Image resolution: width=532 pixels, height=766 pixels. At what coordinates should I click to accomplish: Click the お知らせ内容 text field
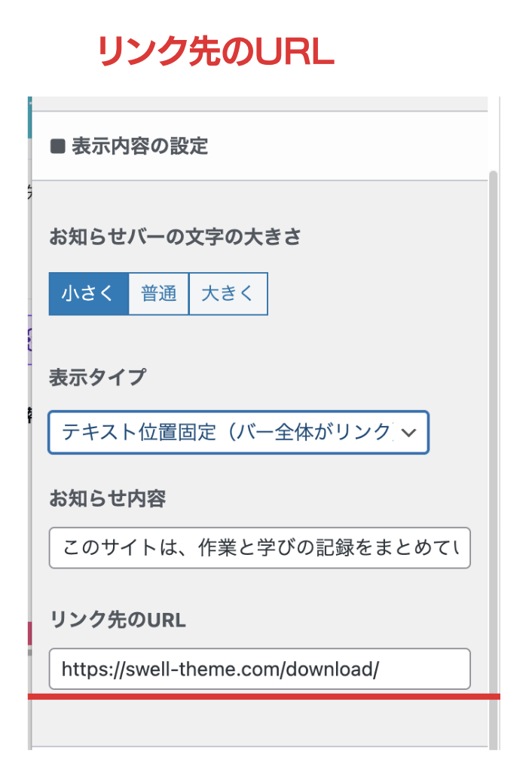pyautogui.click(x=259, y=547)
